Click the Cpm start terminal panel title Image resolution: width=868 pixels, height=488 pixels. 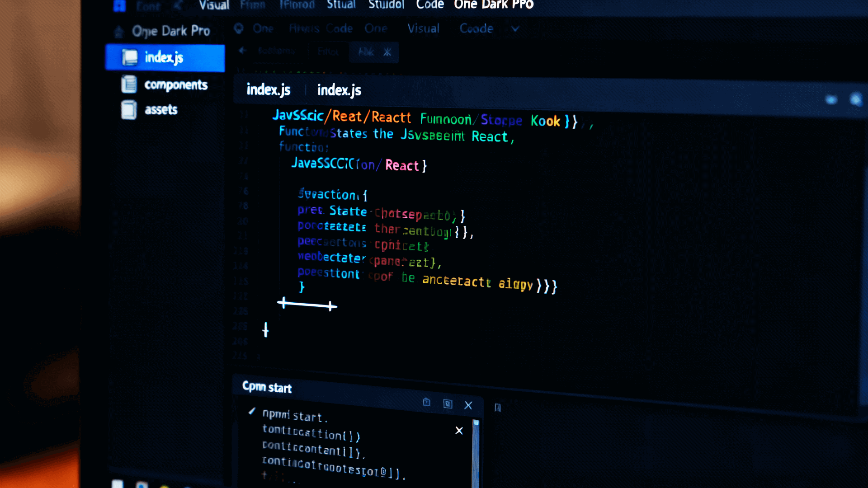(267, 387)
